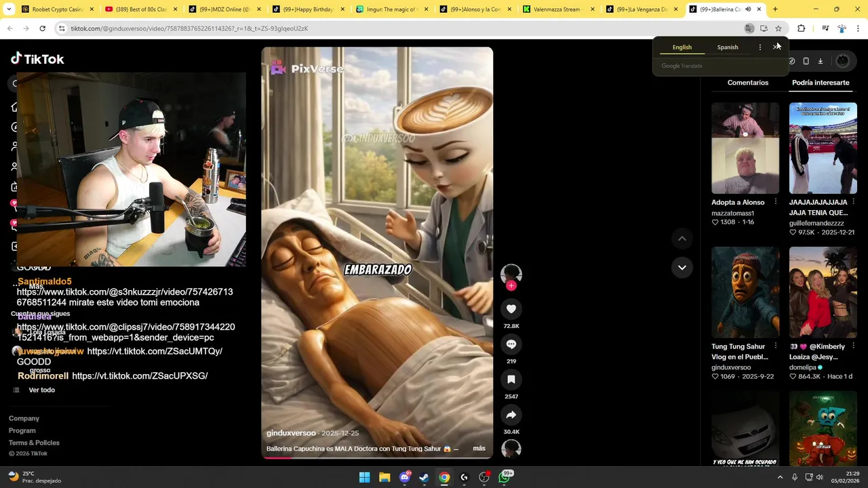Bookmark this page with the star icon

click(x=778, y=28)
